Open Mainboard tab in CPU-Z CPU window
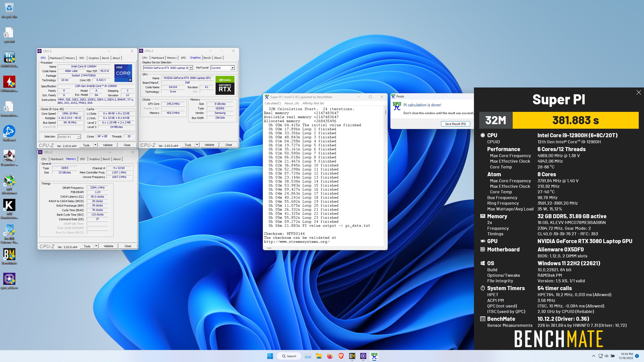644x362 pixels. 56,58
